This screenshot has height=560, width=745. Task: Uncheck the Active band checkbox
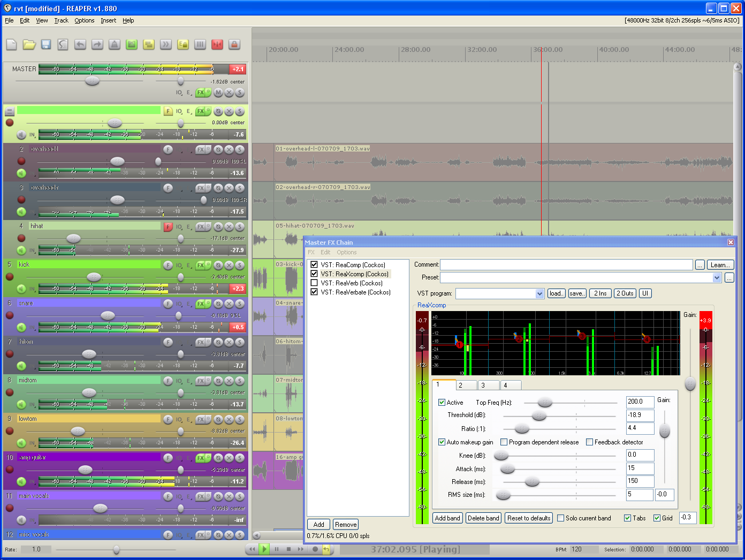coord(442,403)
